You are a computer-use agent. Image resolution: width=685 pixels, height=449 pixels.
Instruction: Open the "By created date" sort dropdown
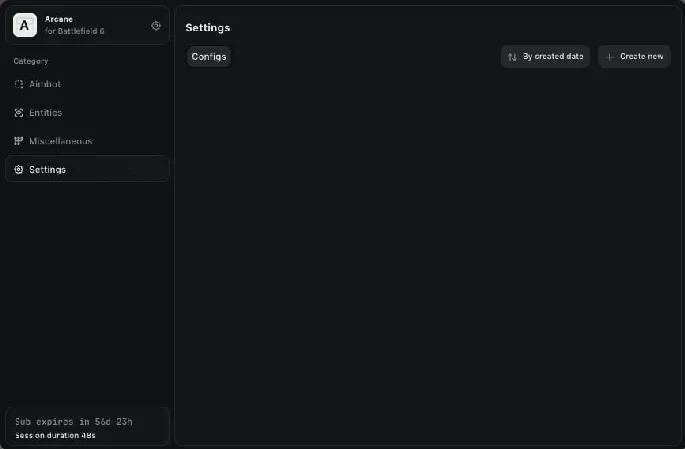[x=546, y=57]
